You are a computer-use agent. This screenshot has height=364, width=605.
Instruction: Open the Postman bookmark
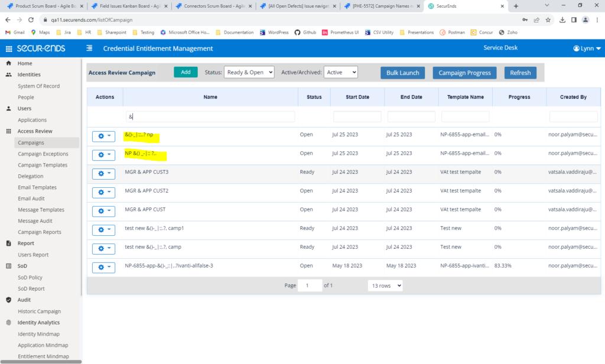tap(452, 32)
